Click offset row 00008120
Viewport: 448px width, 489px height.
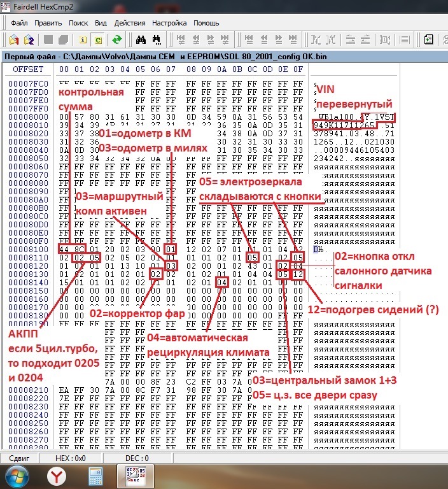tap(29, 266)
